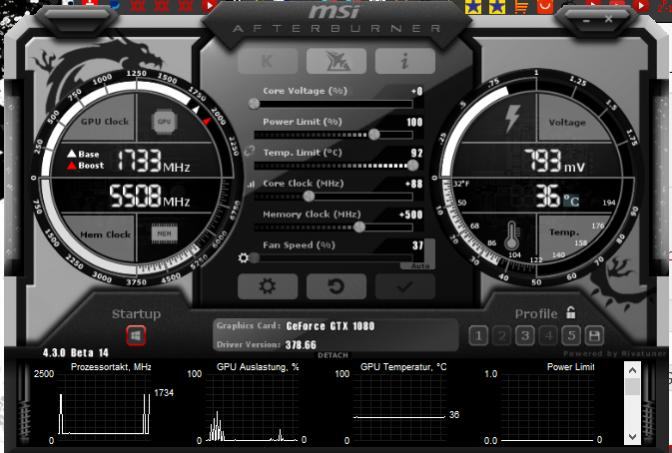672x453 pixels.
Task: Adjust the Fan Speed slider handle
Action: pyautogui.click(x=254, y=258)
